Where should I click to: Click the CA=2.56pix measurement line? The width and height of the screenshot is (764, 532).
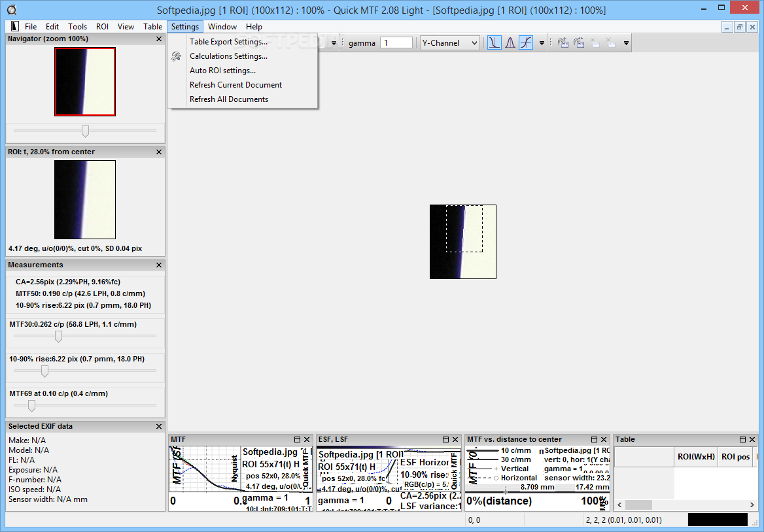(x=68, y=282)
